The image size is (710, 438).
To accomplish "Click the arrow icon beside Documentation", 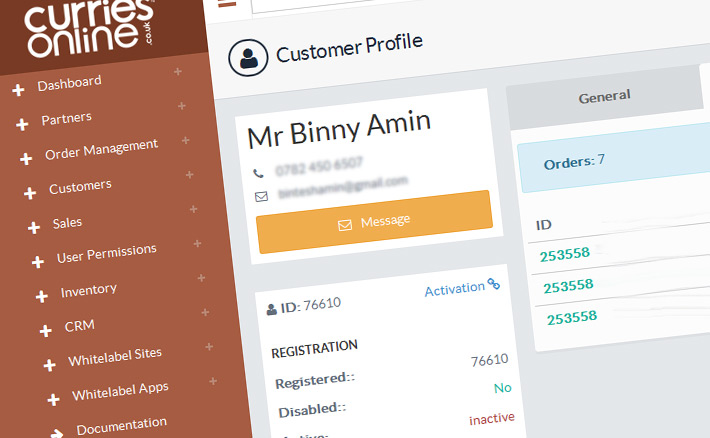I will coord(57,432).
